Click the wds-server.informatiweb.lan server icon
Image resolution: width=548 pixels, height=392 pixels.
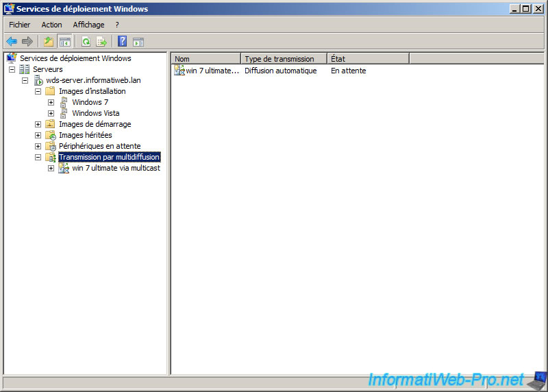[x=38, y=80]
